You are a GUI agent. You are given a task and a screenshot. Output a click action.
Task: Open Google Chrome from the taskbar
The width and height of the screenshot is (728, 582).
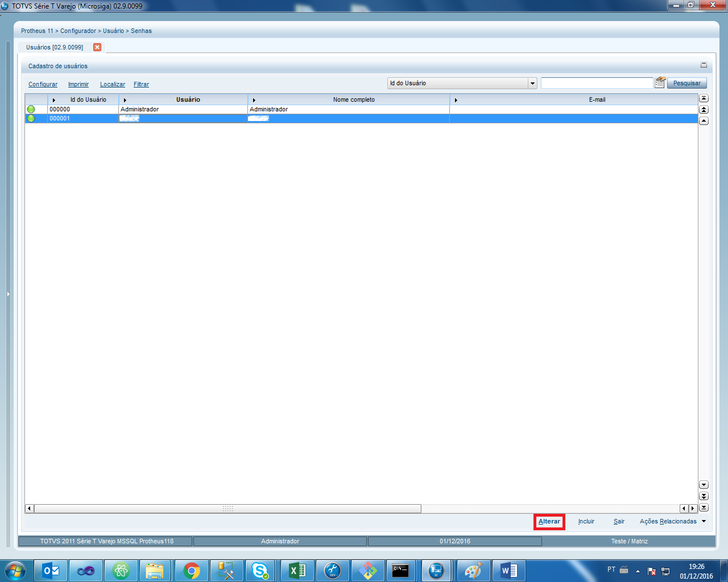192,571
